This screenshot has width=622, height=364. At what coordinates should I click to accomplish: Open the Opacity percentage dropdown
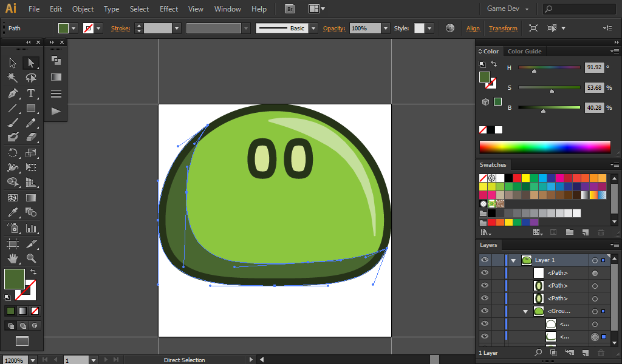click(x=385, y=29)
